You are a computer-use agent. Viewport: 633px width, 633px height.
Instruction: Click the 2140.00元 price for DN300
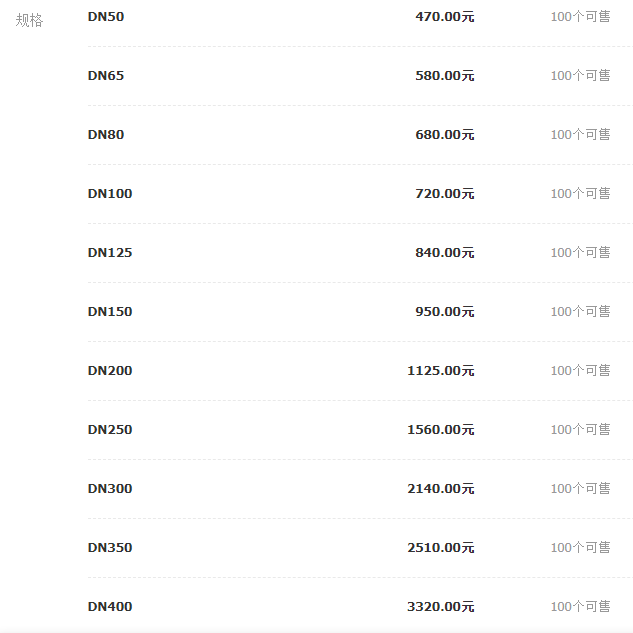(x=441, y=489)
